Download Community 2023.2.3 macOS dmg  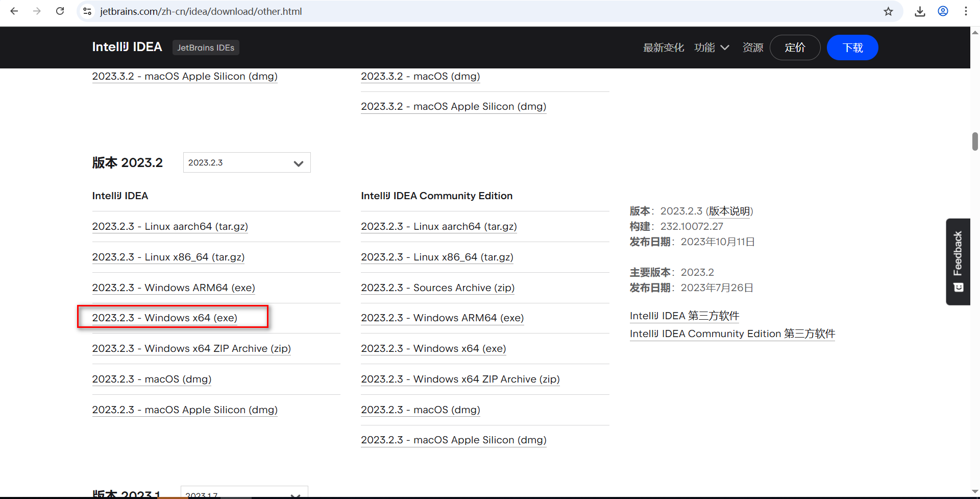tap(421, 410)
